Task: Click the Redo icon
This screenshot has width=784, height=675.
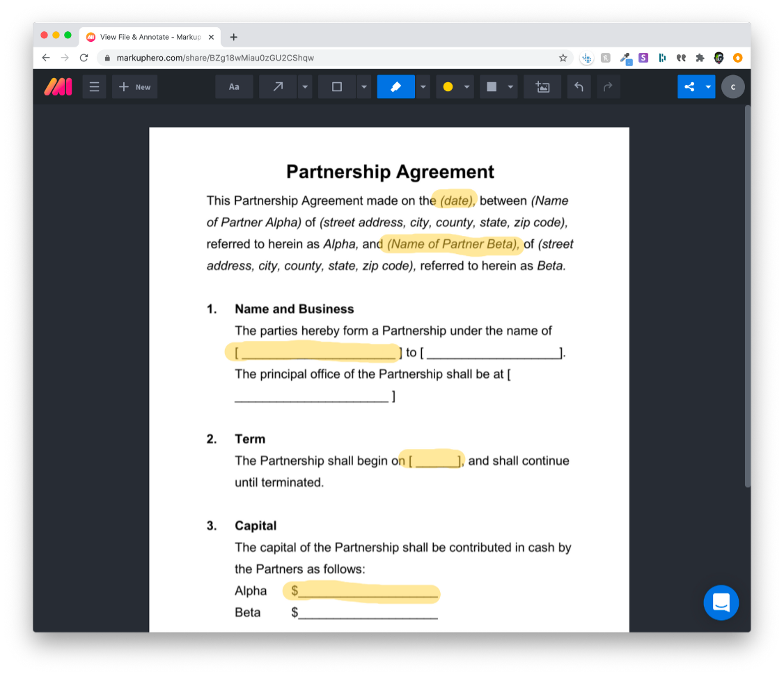Action: [x=606, y=86]
